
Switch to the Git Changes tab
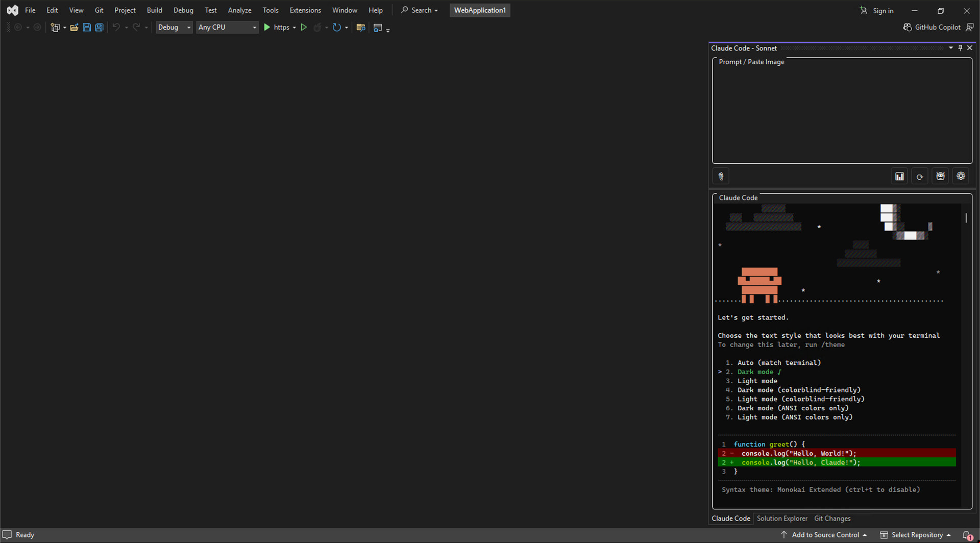(x=832, y=519)
